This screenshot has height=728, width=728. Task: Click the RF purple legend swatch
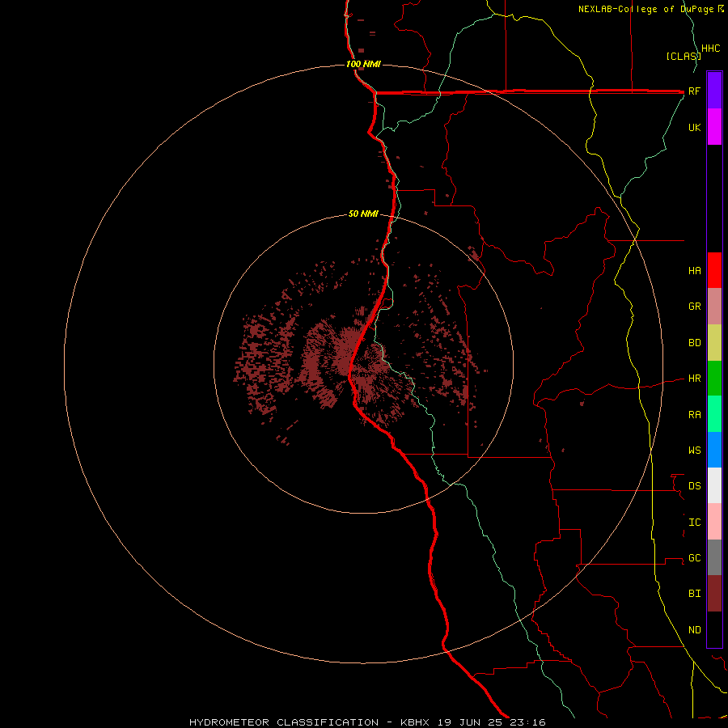coord(714,90)
